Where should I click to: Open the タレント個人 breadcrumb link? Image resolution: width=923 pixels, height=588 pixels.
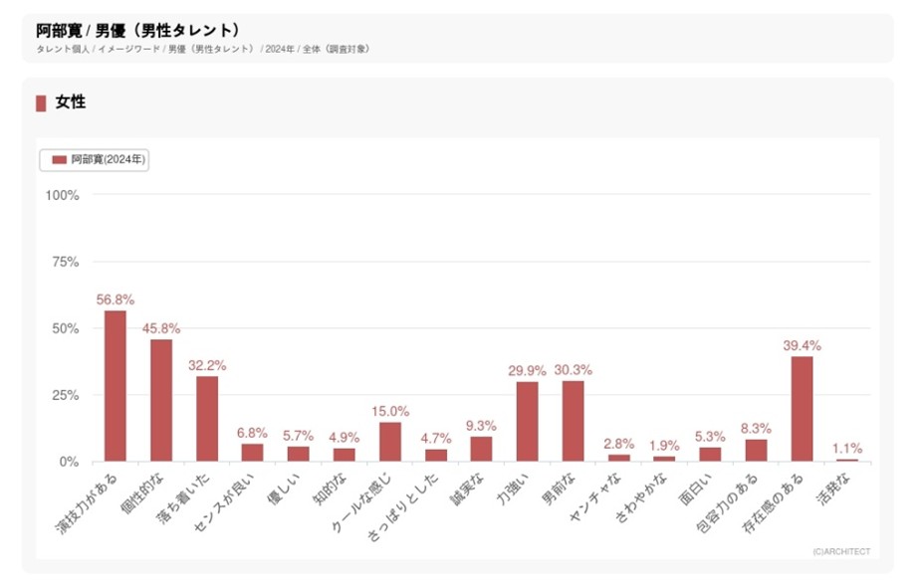pos(63,49)
